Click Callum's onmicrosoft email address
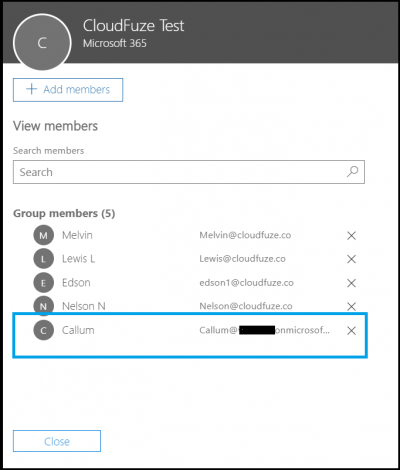 (x=264, y=330)
